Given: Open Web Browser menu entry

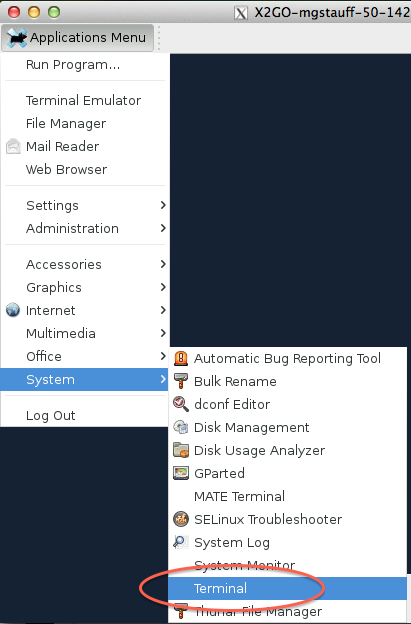Looking at the screenshot, I should click(x=85, y=170).
